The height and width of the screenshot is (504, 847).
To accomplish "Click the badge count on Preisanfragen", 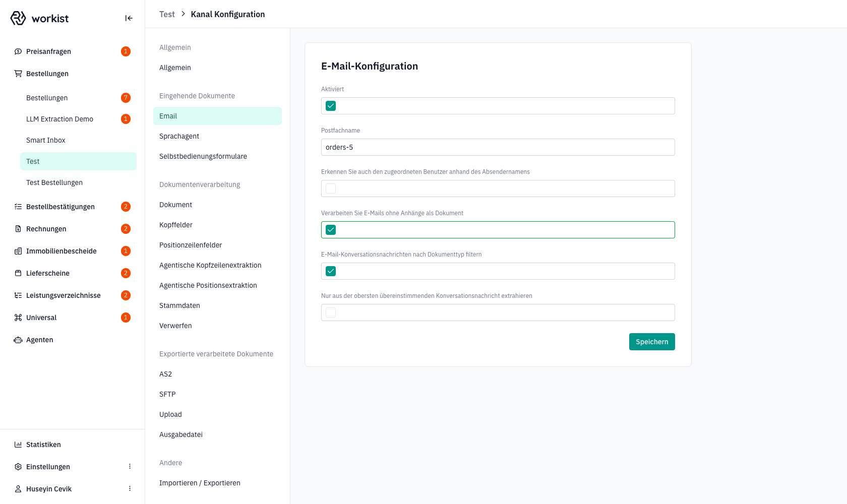I will coord(126,51).
